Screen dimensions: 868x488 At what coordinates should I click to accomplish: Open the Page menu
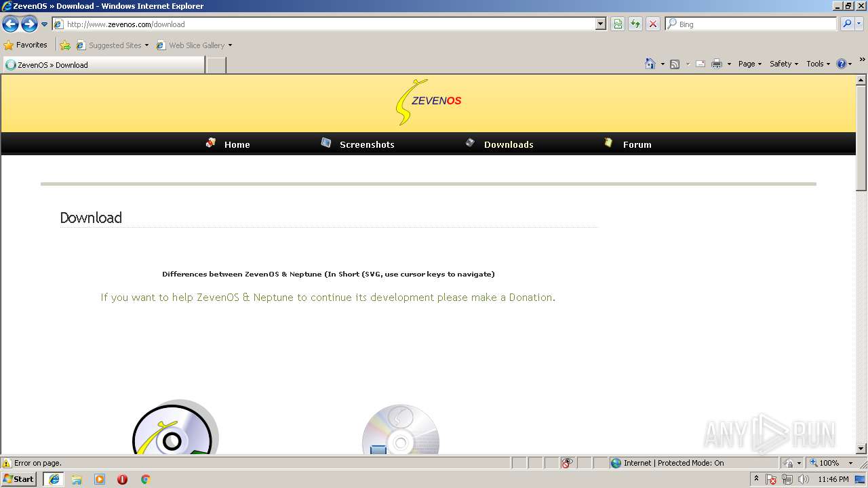(750, 64)
